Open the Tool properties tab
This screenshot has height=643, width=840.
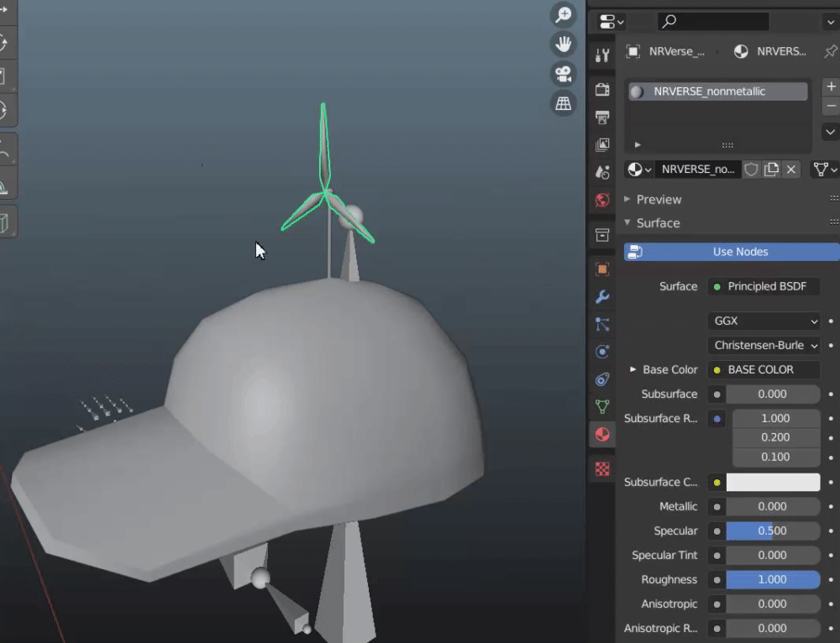[602, 55]
